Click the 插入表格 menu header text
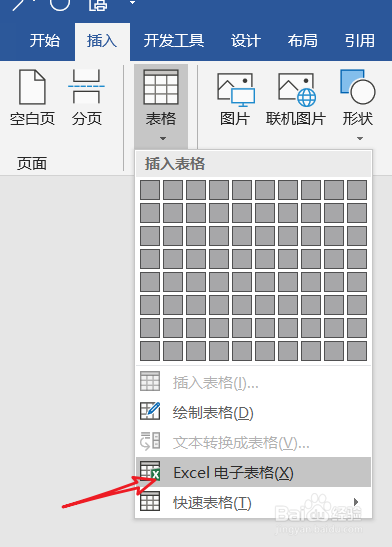The height and width of the screenshot is (547, 392). click(175, 164)
